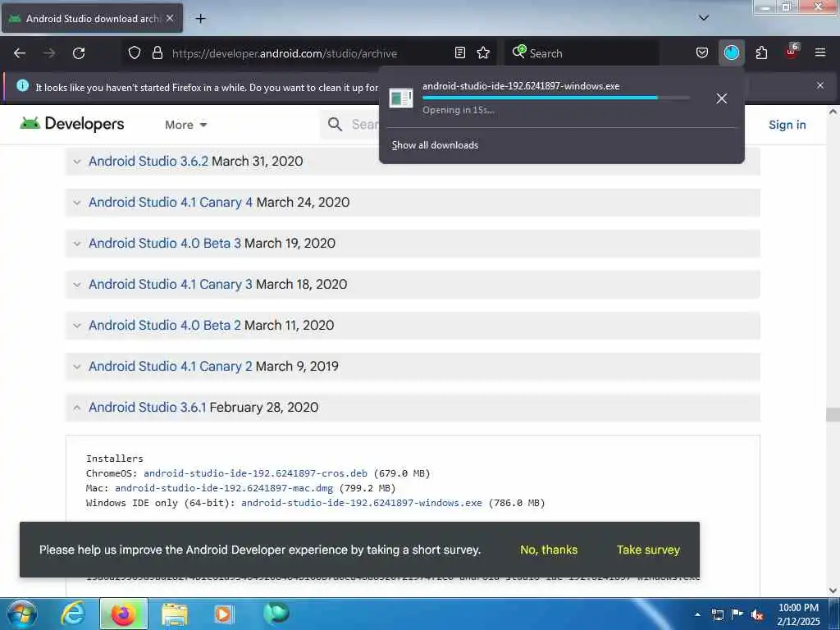
Task: Open the More dropdown menu
Action: coord(185,125)
